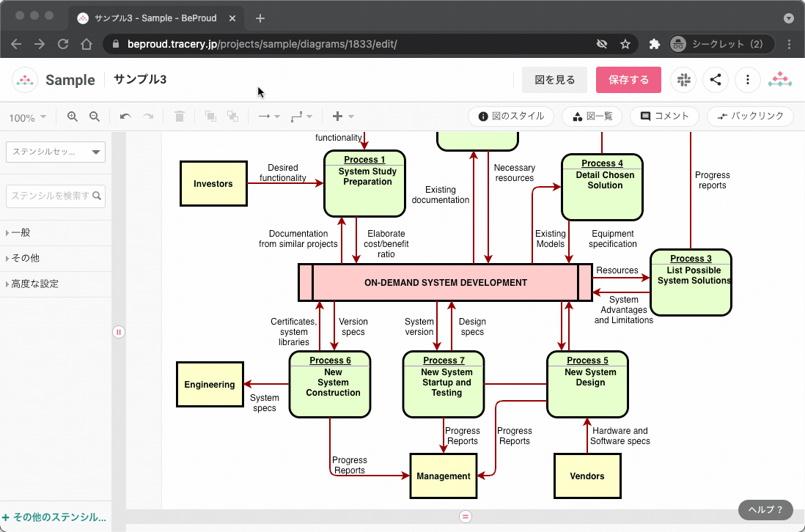Undo the last diagram edit
The width and height of the screenshot is (805, 532).
click(x=125, y=117)
